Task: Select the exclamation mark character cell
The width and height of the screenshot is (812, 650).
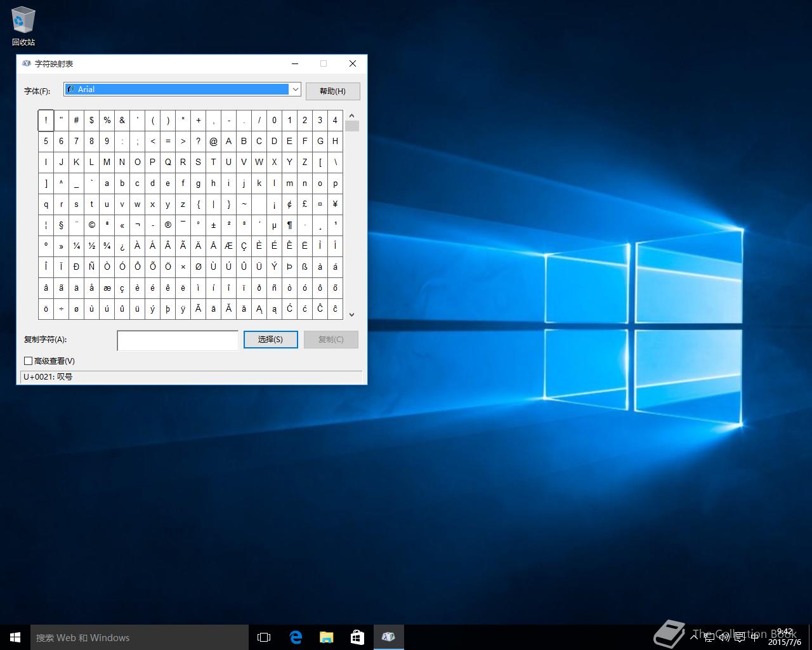Action: 46,120
